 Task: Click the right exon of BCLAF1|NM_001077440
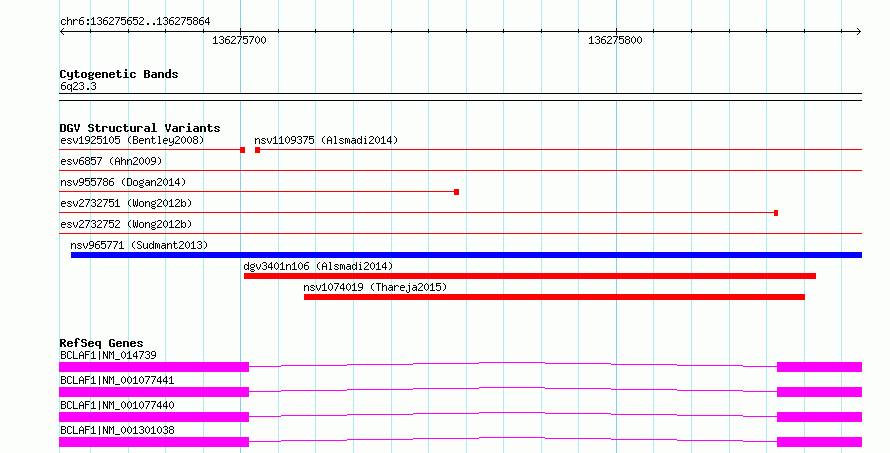(820, 417)
